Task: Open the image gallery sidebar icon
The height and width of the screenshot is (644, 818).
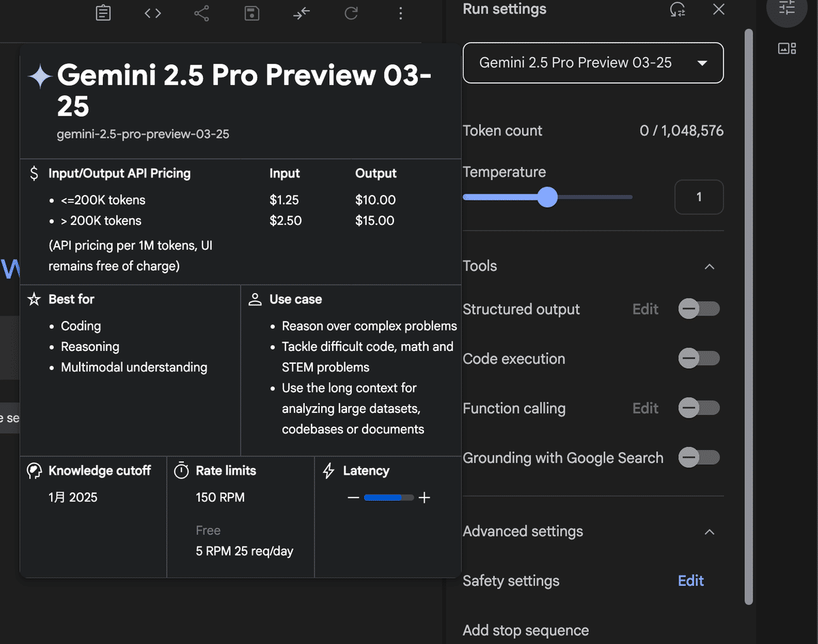Action: coord(787,48)
